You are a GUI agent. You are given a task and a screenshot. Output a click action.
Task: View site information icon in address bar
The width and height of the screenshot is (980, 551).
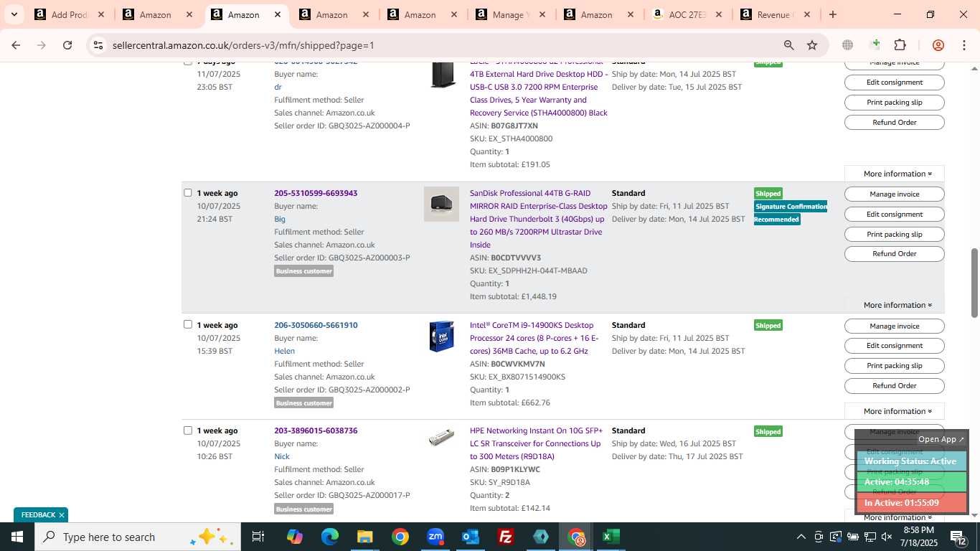click(98, 45)
